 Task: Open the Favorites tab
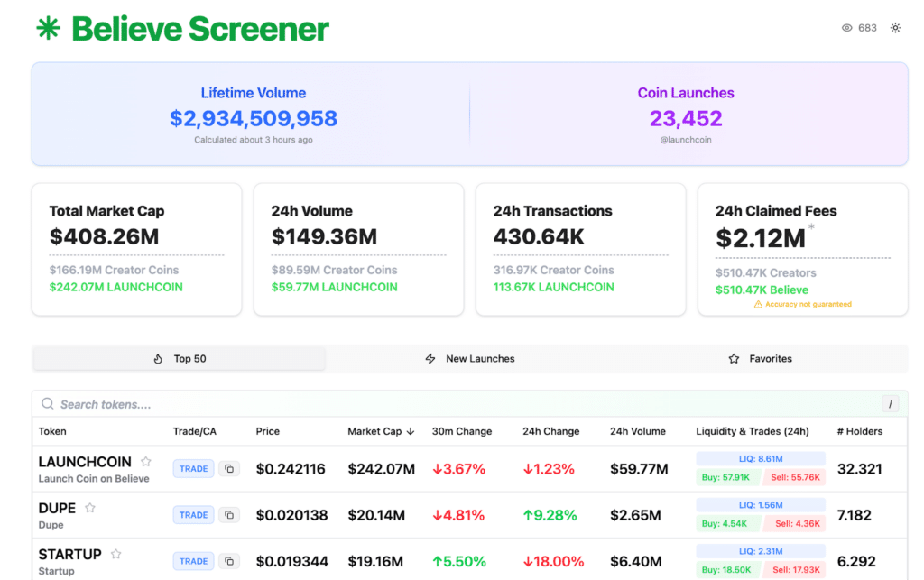point(760,359)
